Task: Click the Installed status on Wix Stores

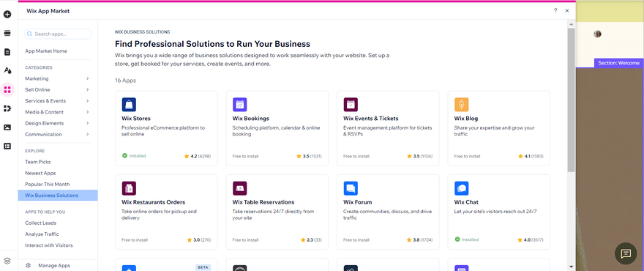Action: 134,156
